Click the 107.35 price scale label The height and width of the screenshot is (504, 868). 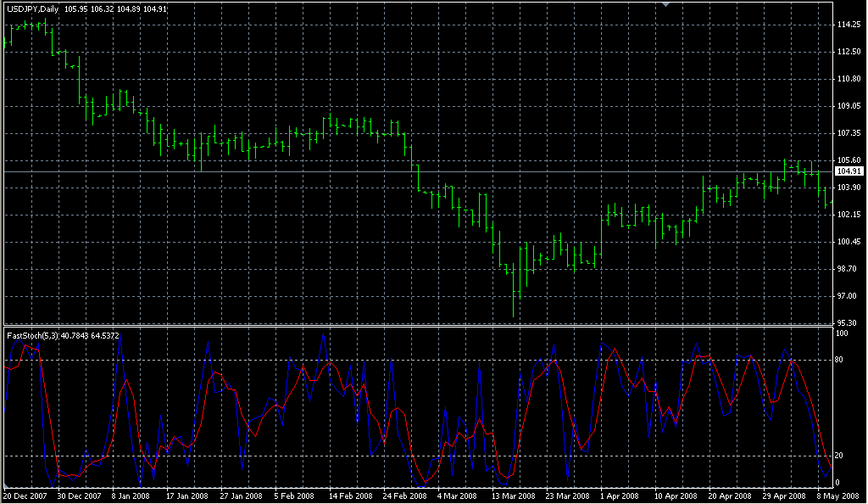849,133
